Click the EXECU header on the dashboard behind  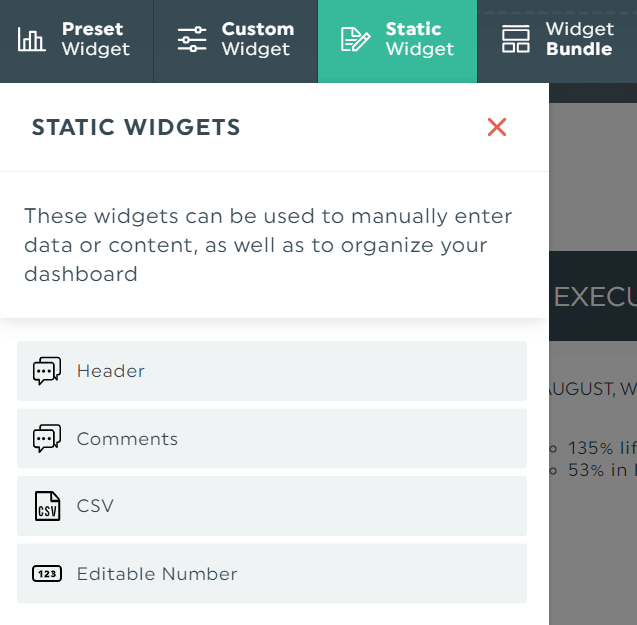595,297
